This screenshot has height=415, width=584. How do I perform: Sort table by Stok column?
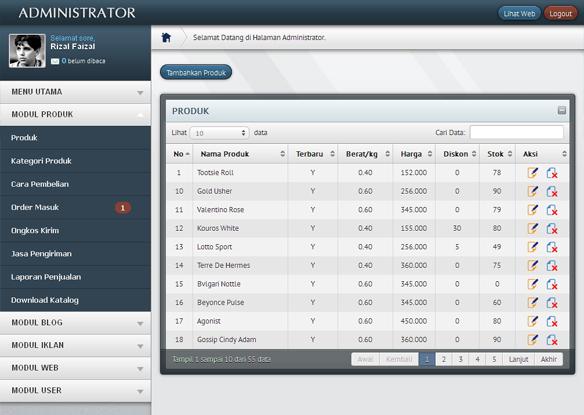point(498,154)
